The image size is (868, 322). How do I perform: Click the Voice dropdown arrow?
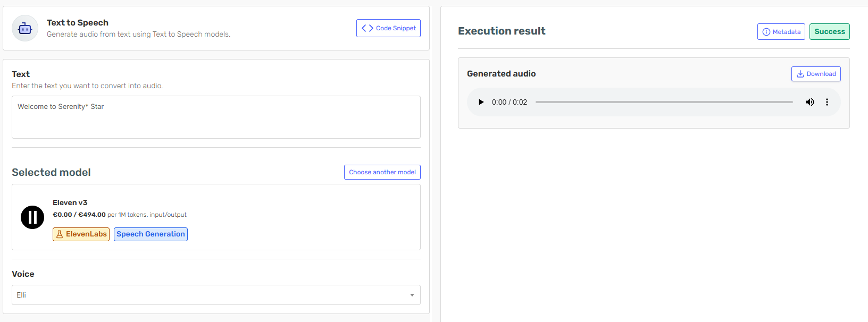(x=412, y=295)
